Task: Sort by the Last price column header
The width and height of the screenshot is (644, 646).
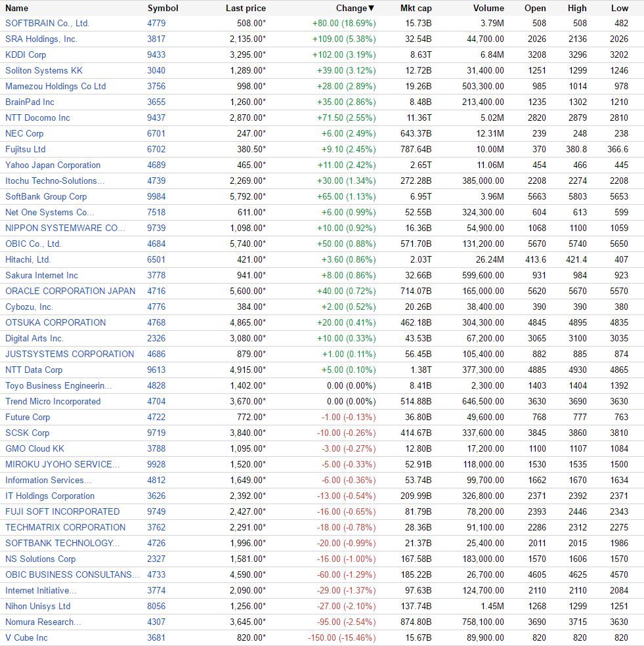Action: [246, 9]
